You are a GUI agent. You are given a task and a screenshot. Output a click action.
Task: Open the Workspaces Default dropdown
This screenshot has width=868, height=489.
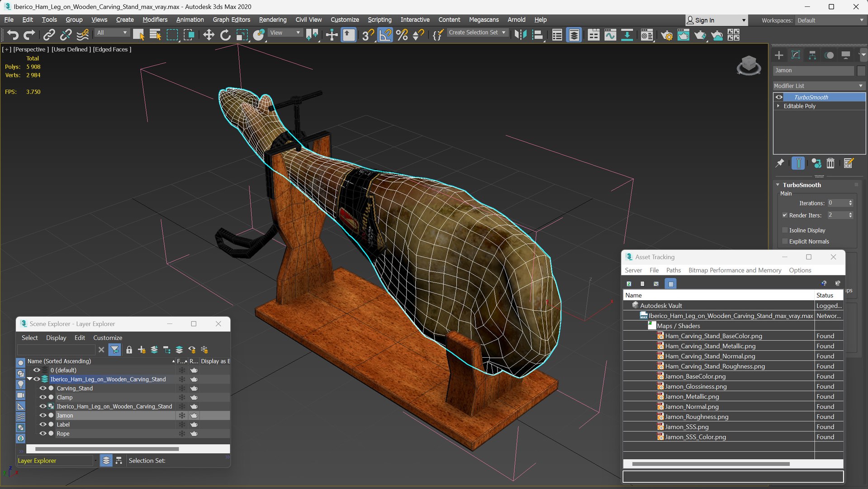tap(830, 20)
